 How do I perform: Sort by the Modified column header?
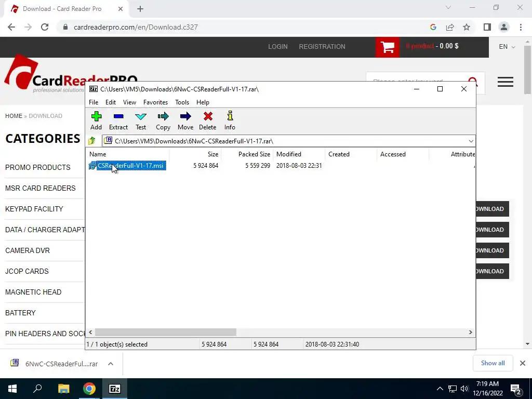(x=299, y=154)
